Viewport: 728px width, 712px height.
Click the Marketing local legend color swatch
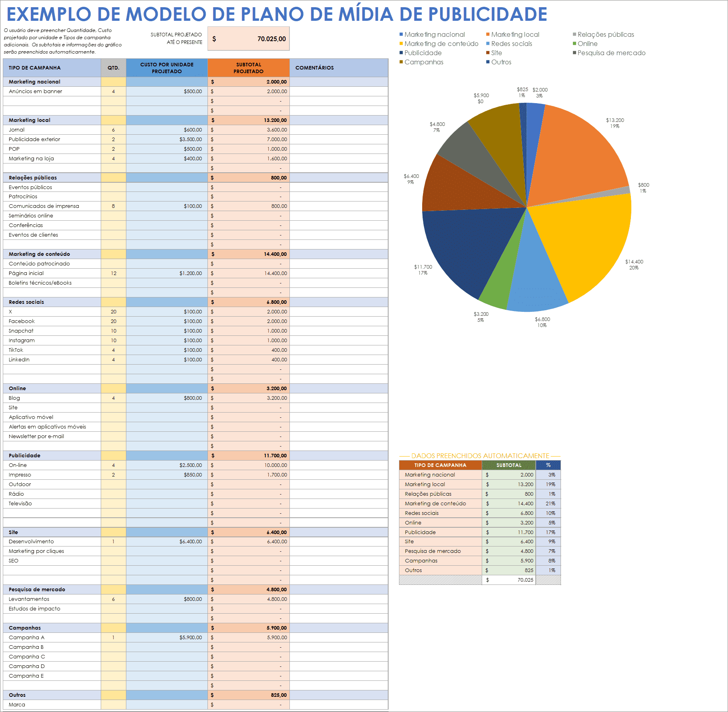tap(488, 34)
